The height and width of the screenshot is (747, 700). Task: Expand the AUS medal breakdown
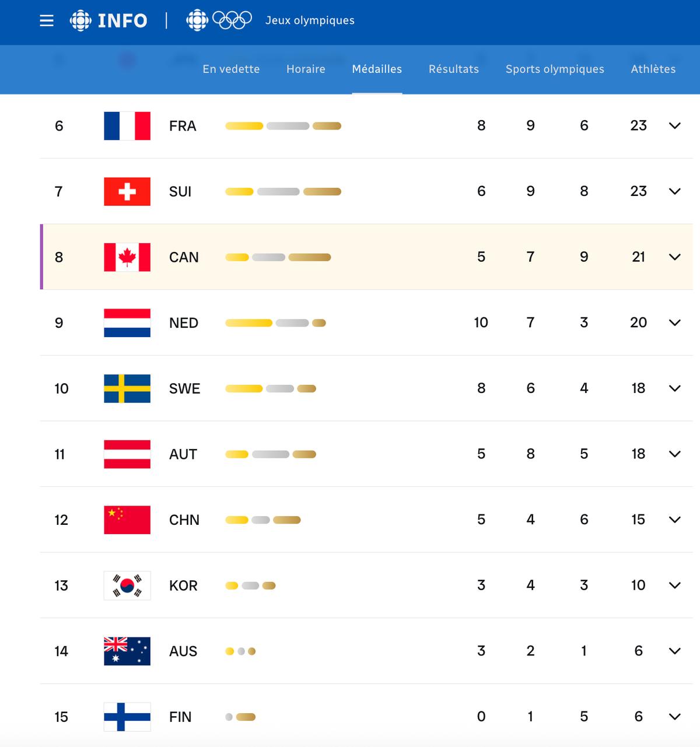(675, 651)
